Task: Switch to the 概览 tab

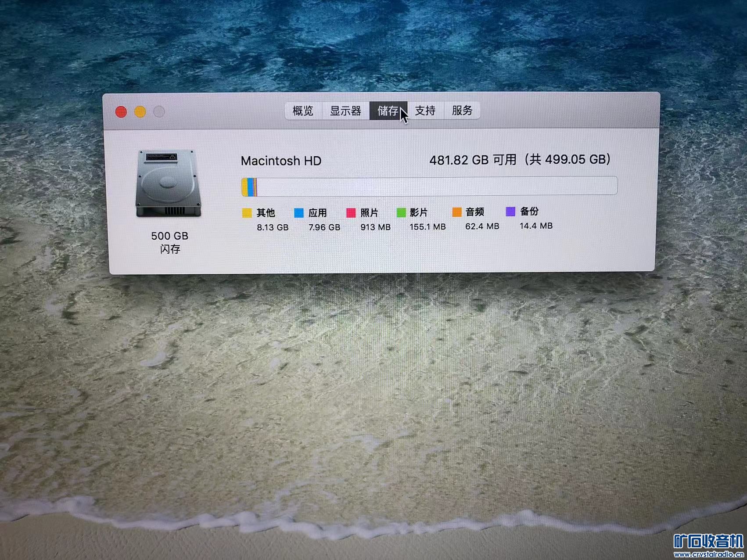Action: click(x=303, y=111)
